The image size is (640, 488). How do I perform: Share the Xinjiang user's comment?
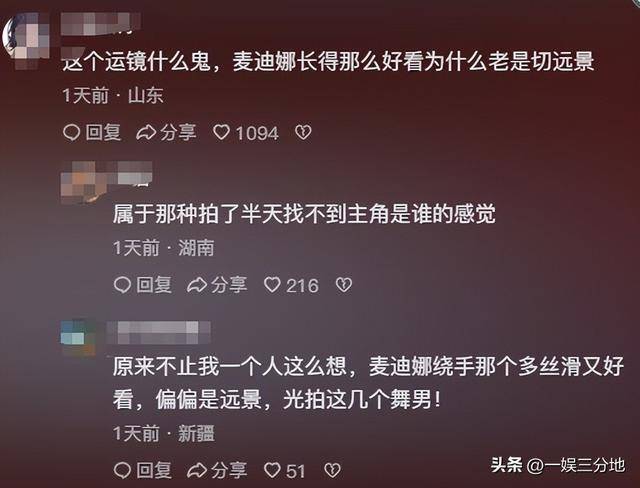click(x=217, y=470)
